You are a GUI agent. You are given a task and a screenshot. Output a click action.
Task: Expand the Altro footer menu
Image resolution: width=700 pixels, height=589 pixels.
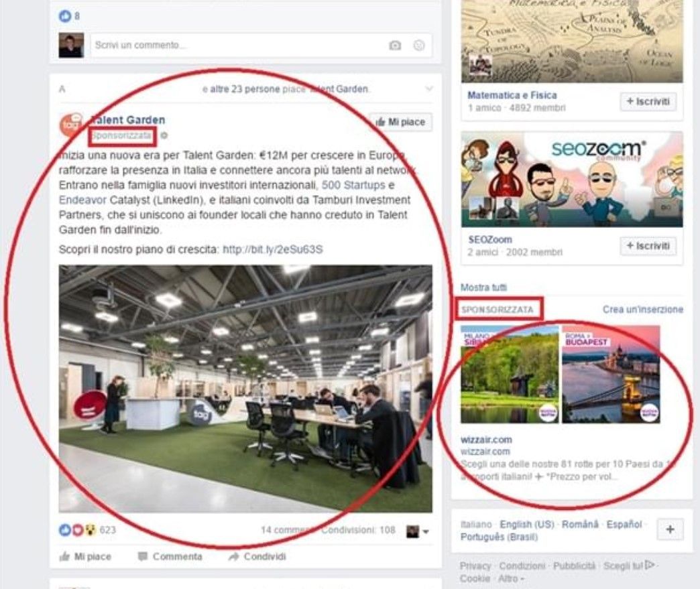click(x=511, y=578)
